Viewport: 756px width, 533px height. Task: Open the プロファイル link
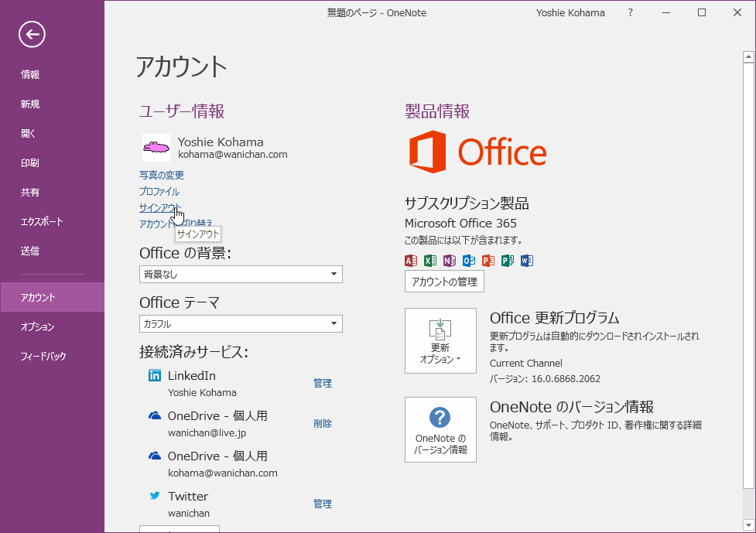(159, 191)
